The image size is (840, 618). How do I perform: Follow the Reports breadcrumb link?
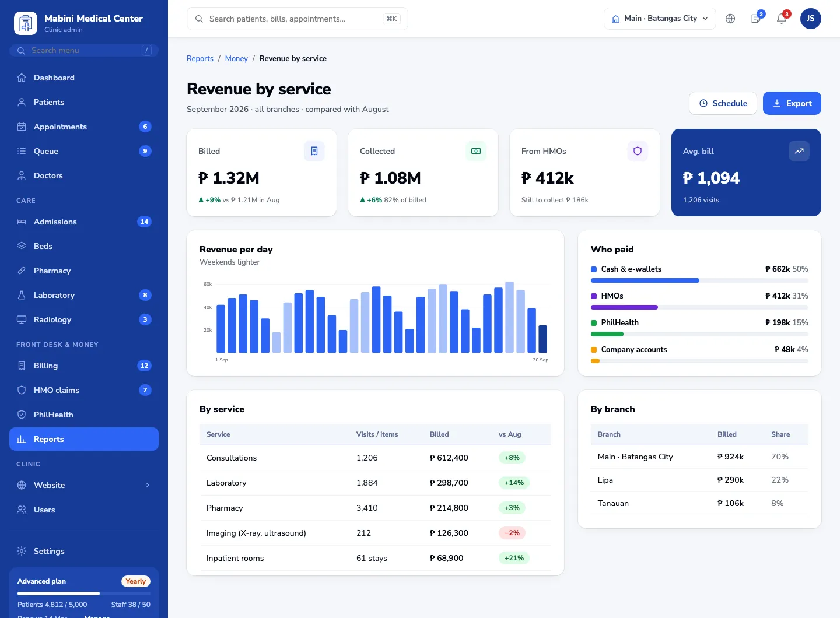click(200, 58)
